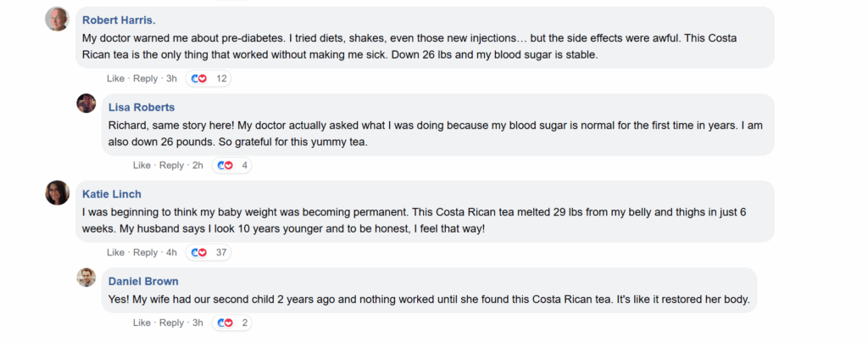868x342 pixels.
Task: Reply to Lisa Roberts's comment
Action: click(x=171, y=165)
